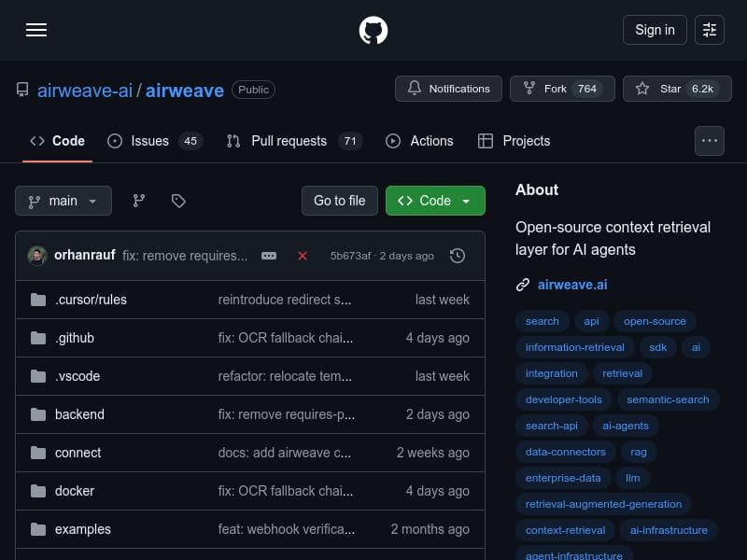
Task: Click folder icon of the connect row
Action: pyautogui.click(x=38, y=453)
